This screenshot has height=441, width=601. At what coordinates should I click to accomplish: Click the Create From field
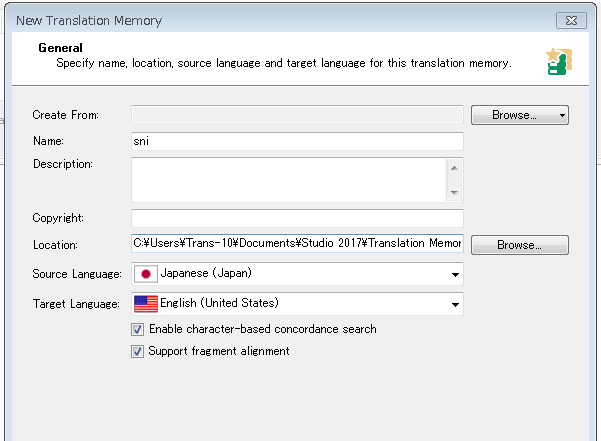coord(297,114)
